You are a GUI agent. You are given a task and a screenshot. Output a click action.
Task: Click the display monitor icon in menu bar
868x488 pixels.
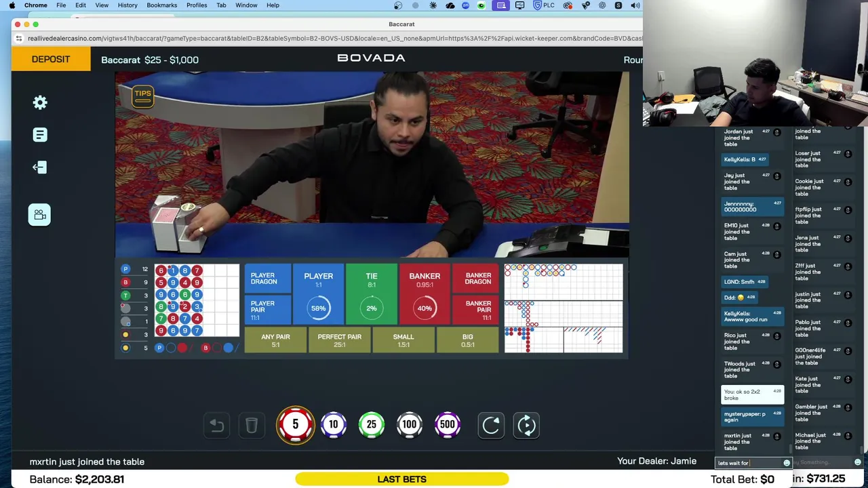point(520,5)
